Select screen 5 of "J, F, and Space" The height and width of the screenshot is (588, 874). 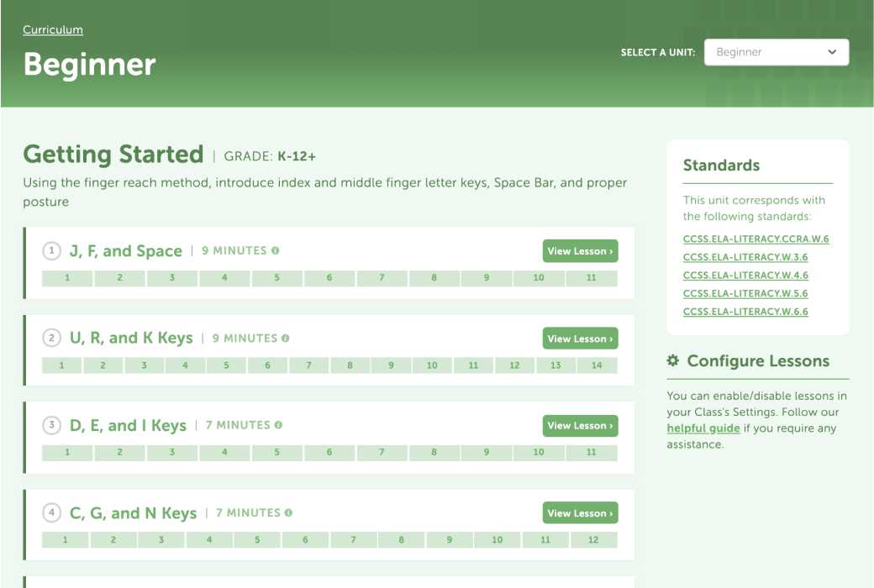coord(276,277)
